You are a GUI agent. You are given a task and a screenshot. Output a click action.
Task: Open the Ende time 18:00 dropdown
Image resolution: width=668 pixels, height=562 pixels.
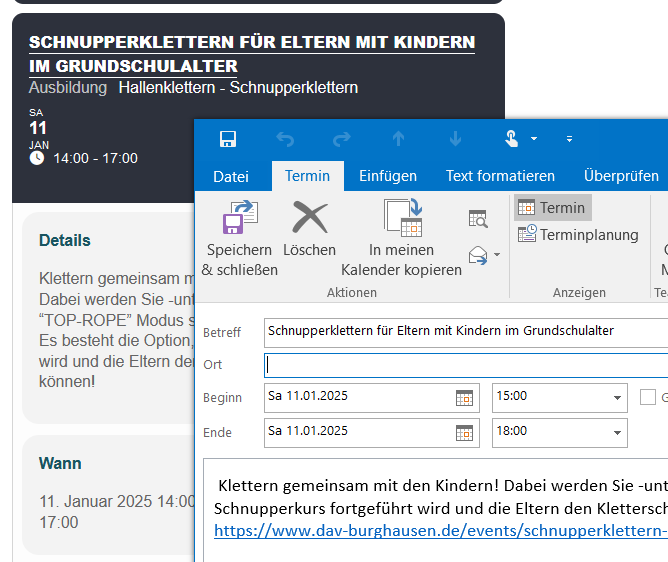tap(617, 433)
